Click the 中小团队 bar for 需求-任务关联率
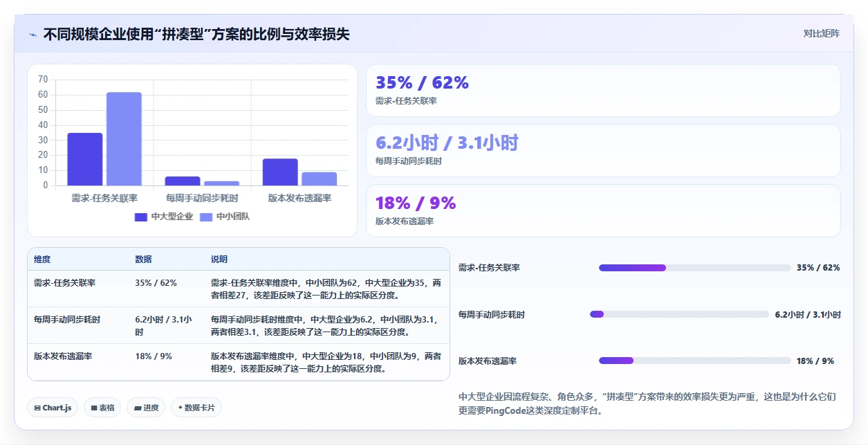 (x=124, y=138)
